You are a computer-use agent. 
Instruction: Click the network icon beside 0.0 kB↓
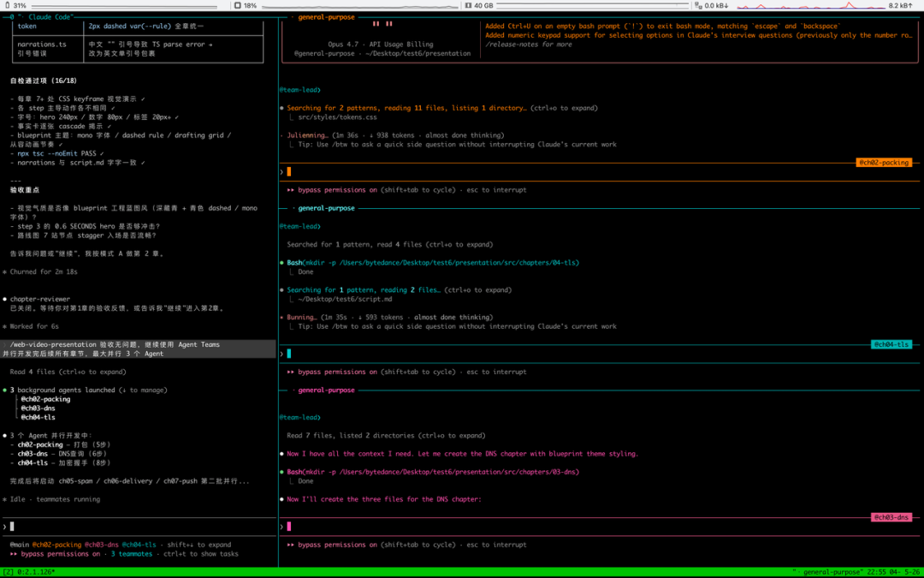(x=698, y=5)
